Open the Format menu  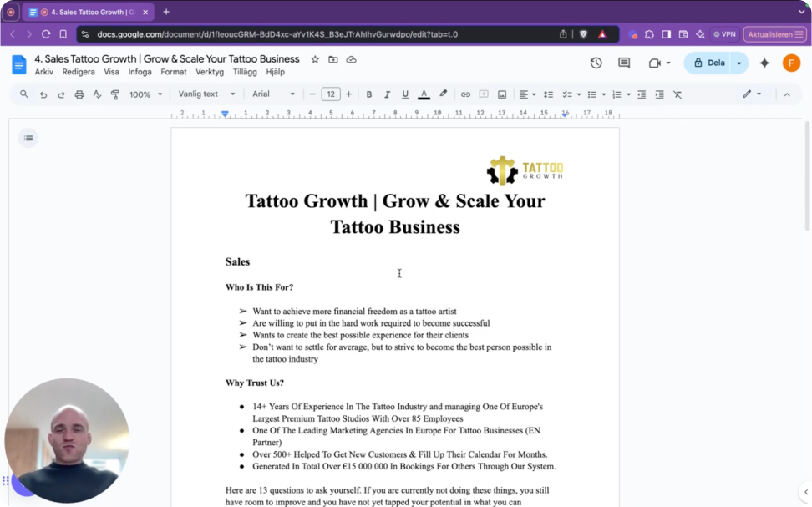(x=174, y=72)
